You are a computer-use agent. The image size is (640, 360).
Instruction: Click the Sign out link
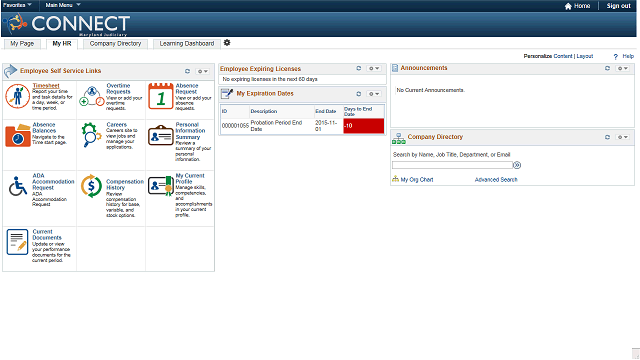tap(618, 6)
